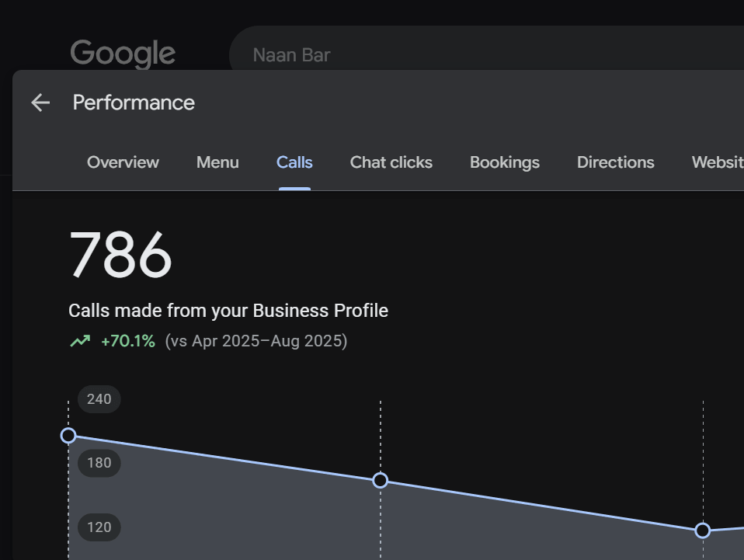Viewport: 744px width, 560px height.
Task: Select the Calls tab
Action: (294, 162)
